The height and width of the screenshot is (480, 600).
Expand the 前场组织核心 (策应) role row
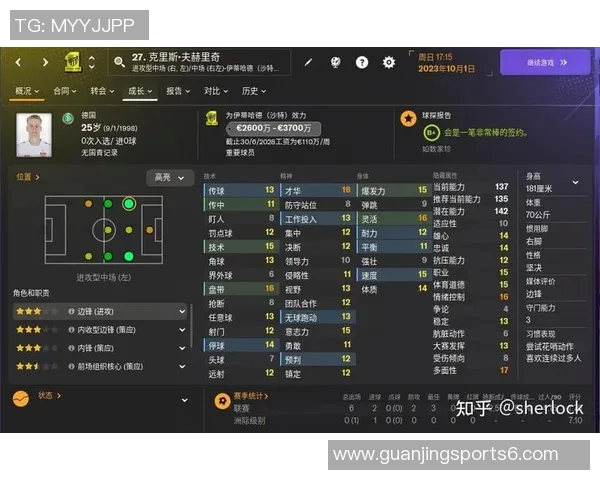[x=182, y=366]
